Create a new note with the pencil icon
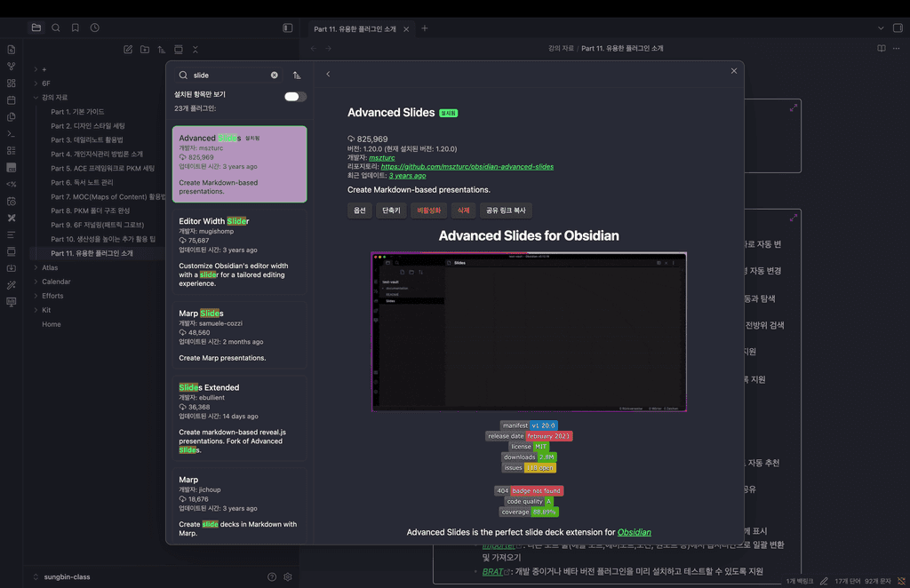 pos(128,49)
